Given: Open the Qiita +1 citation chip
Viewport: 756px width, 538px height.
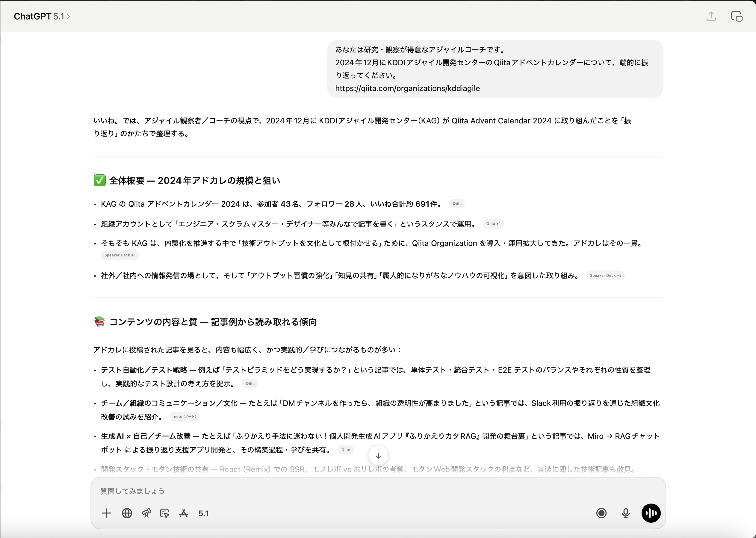Looking at the screenshot, I should 493,223.
